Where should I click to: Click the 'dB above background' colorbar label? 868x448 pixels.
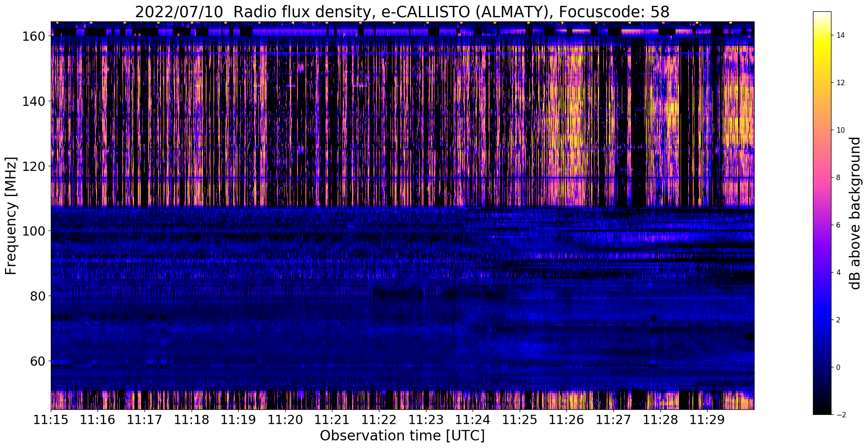(855, 213)
